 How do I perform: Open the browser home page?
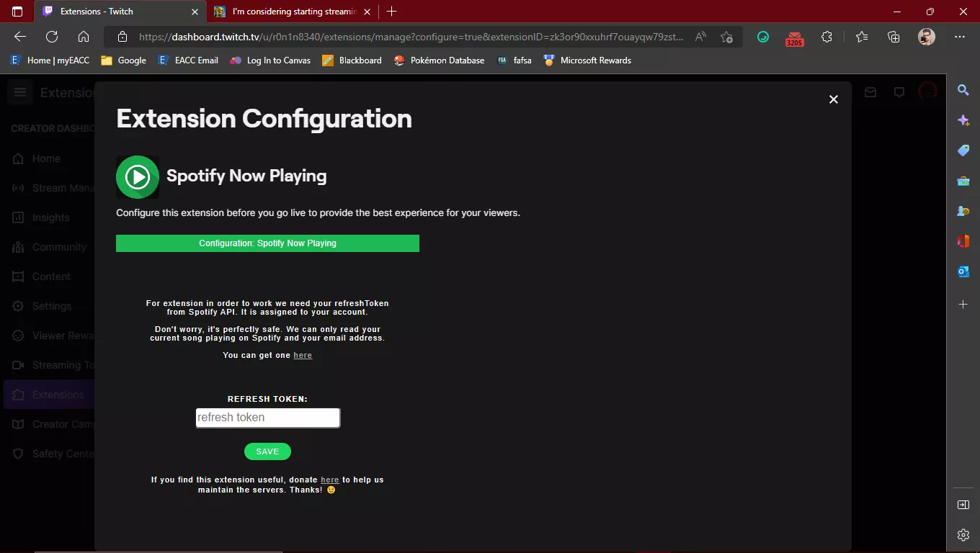click(x=84, y=37)
